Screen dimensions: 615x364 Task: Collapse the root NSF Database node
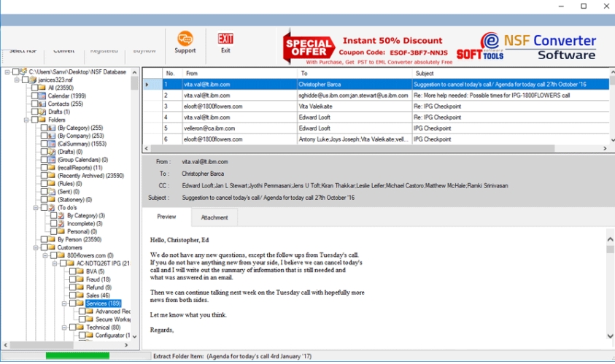coord(7,72)
